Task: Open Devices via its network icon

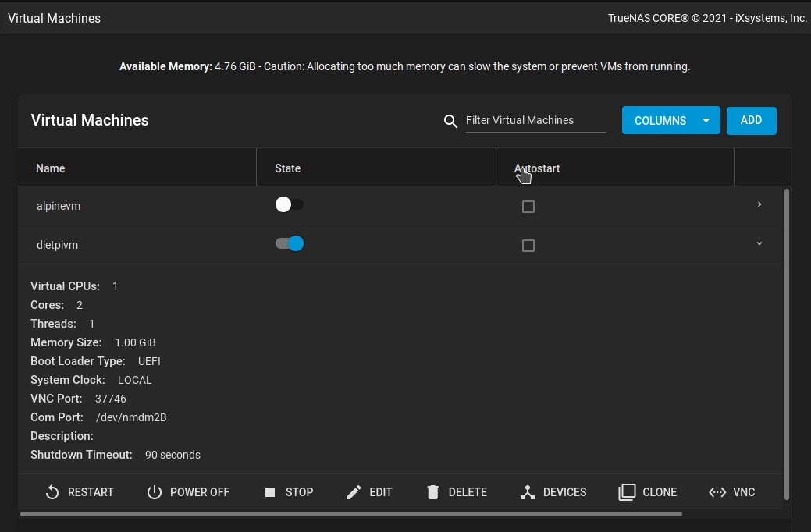Action: coord(528,492)
